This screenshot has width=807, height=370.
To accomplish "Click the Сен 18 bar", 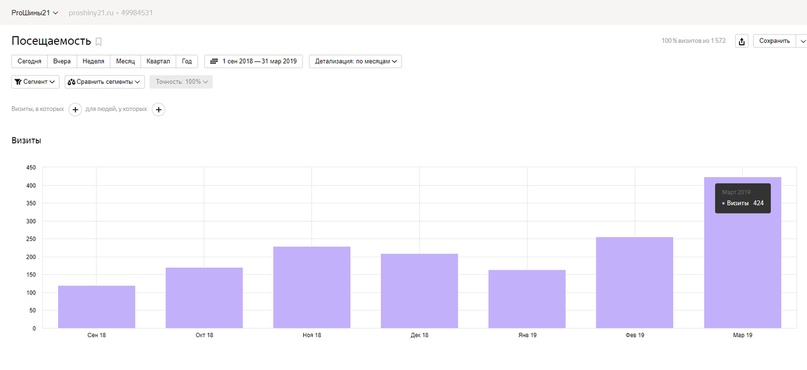I will [97, 307].
